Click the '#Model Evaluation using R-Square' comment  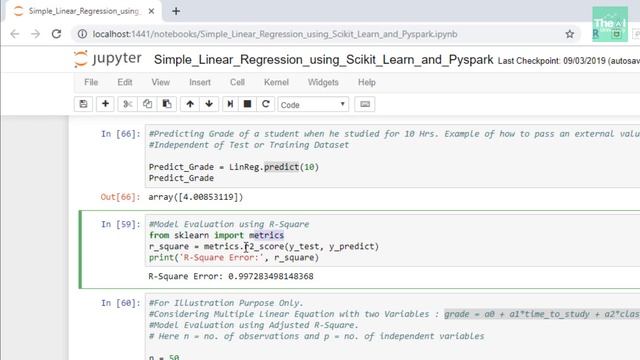pyautogui.click(x=229, y=224)
